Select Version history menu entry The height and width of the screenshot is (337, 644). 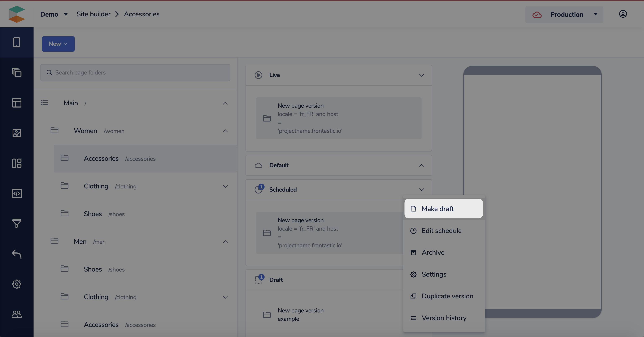444,318
